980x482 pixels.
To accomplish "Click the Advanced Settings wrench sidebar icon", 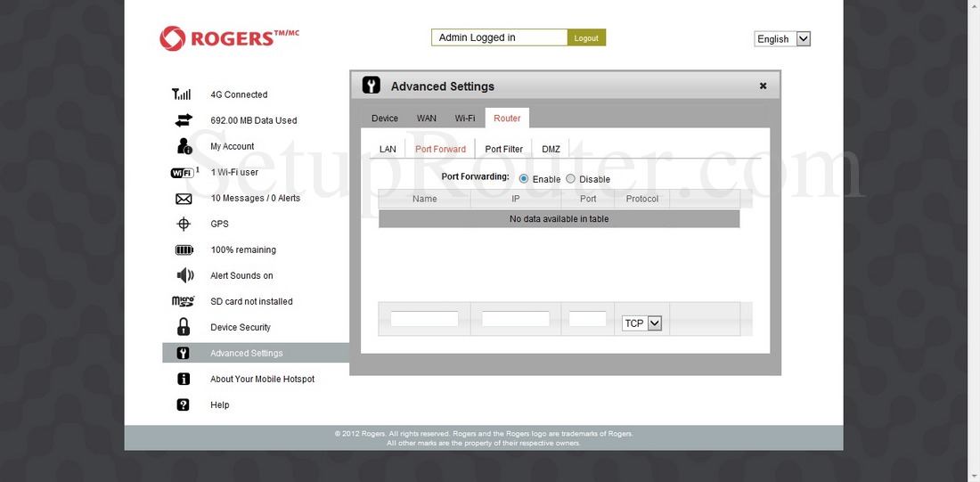I will pos(184,353).
